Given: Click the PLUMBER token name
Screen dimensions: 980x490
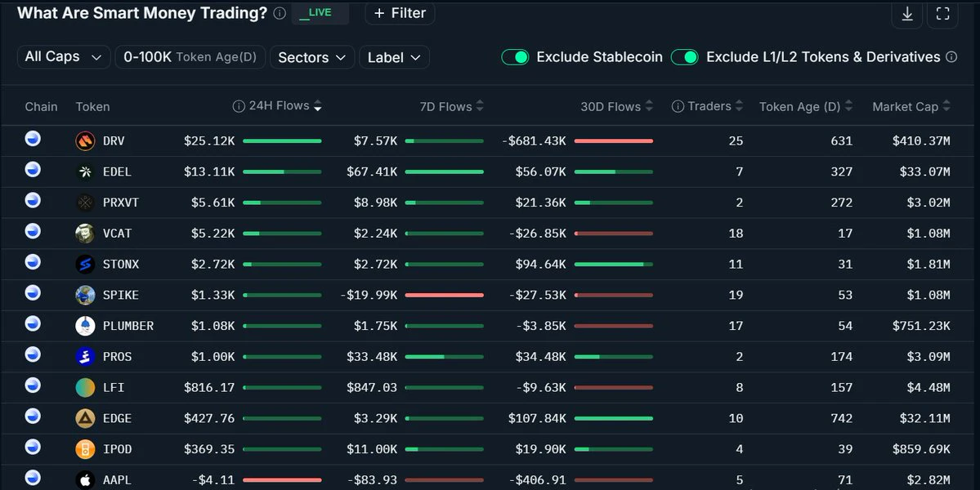Looking at the screenshot, I should (128, 326).
